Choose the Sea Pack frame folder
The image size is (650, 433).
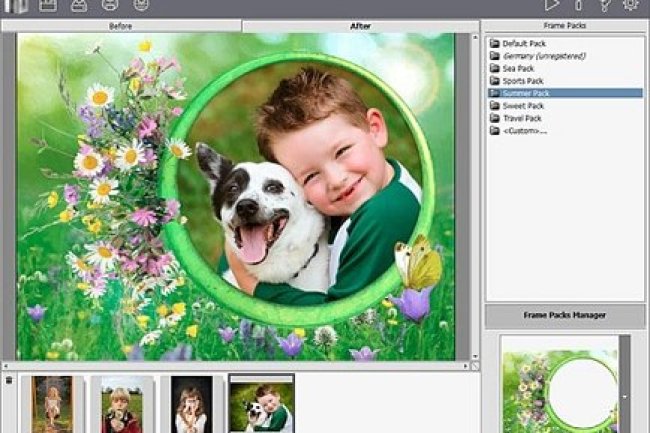pyautogui.click(x=519, y=68)
